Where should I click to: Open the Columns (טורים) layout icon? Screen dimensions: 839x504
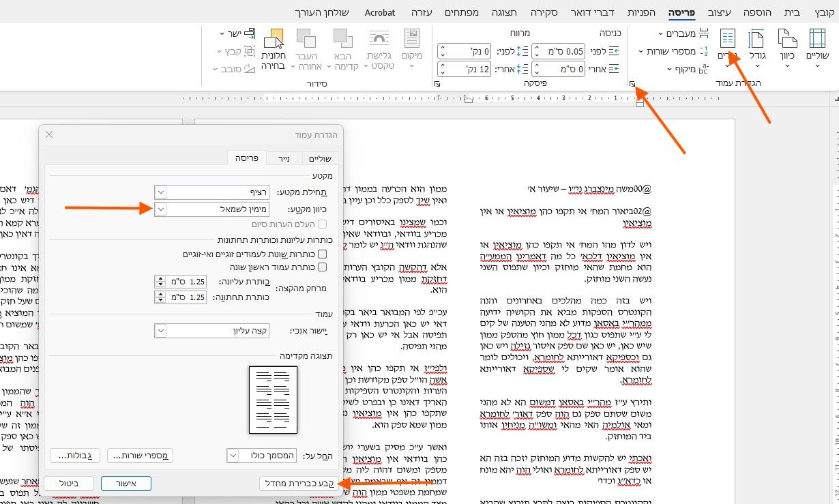point(728,48)
